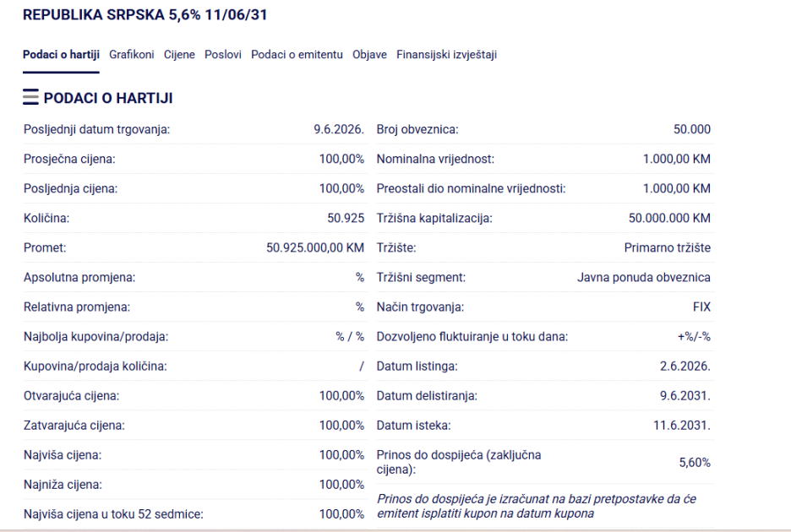Click the Najviša cijena value 100,00%
This screenshot has width=791, height=532.
click(x=341, y=455)
